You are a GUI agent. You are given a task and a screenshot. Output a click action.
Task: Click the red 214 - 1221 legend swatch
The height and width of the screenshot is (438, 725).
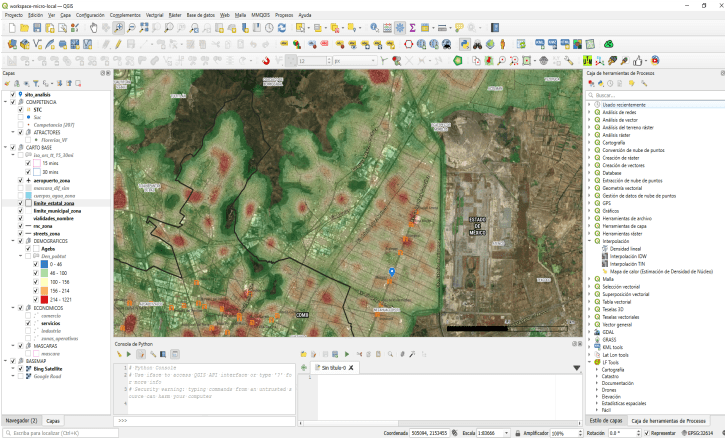(x=44, y=300)
